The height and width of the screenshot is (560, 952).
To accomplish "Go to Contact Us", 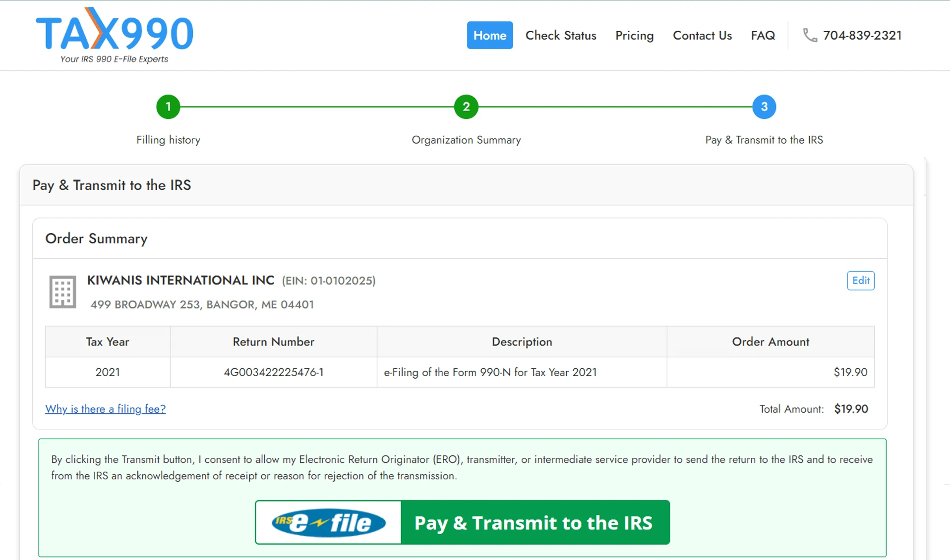I will tap(702, 35).
